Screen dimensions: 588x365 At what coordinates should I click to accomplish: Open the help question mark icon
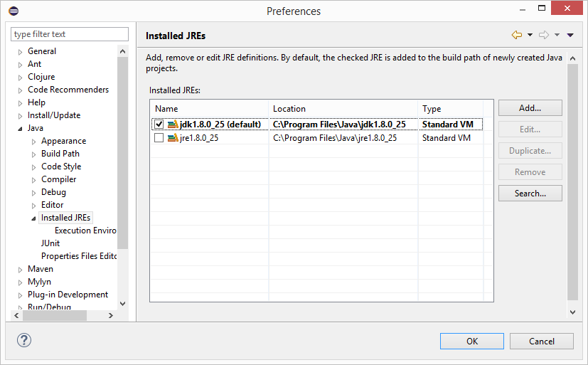(24, 340)
